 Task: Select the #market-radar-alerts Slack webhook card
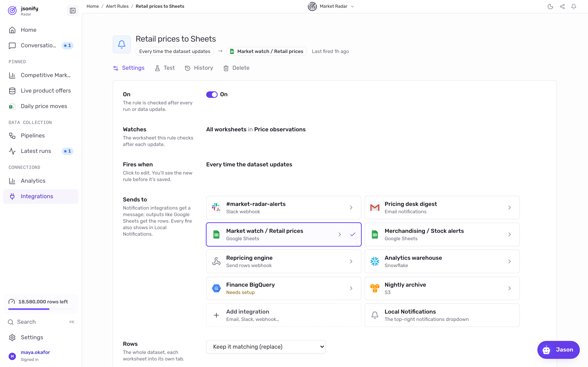pyautogui.click(x=284, y=208)
